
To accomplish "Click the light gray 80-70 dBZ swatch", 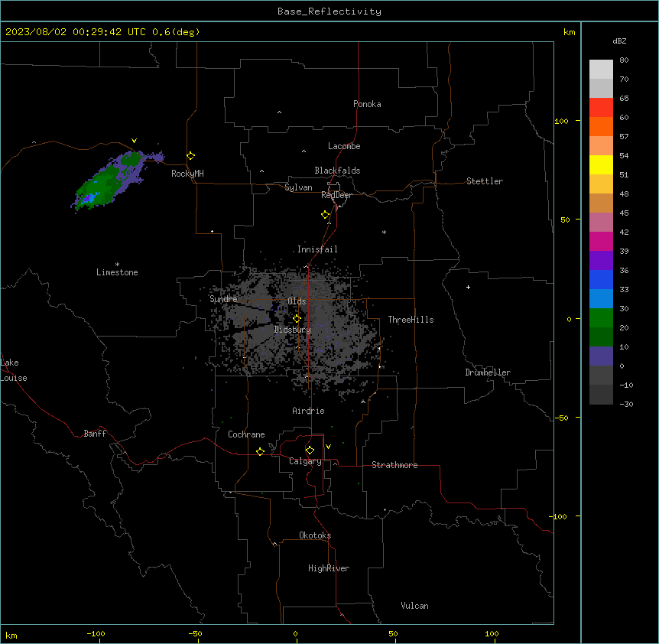I will click(601, 70).
